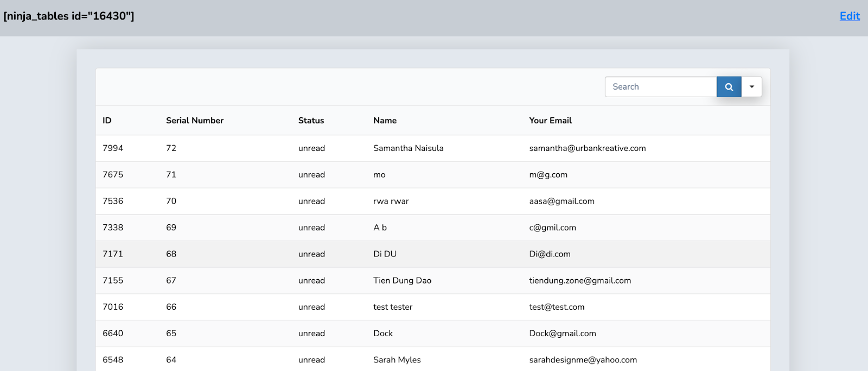Expand the search options dropdown arrow
Screen dimensions: 868x371
[752, 87]
